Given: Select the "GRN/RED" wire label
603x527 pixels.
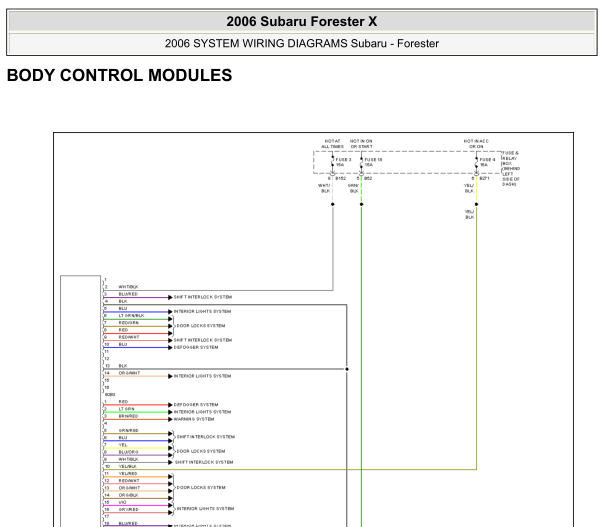Looking at the screenshot, I should tap(128, 430).
